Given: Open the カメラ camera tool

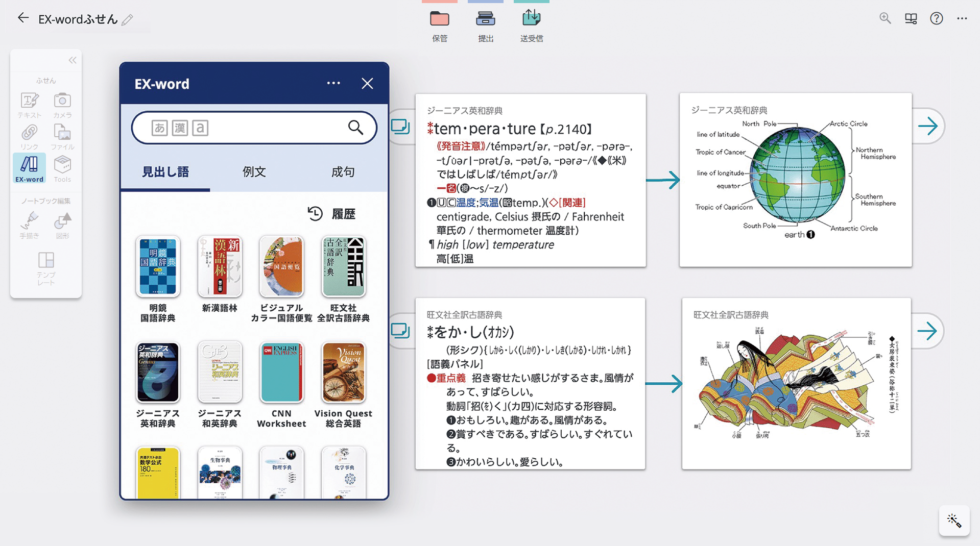Looking at the screenshot, I should click(62, 105).
